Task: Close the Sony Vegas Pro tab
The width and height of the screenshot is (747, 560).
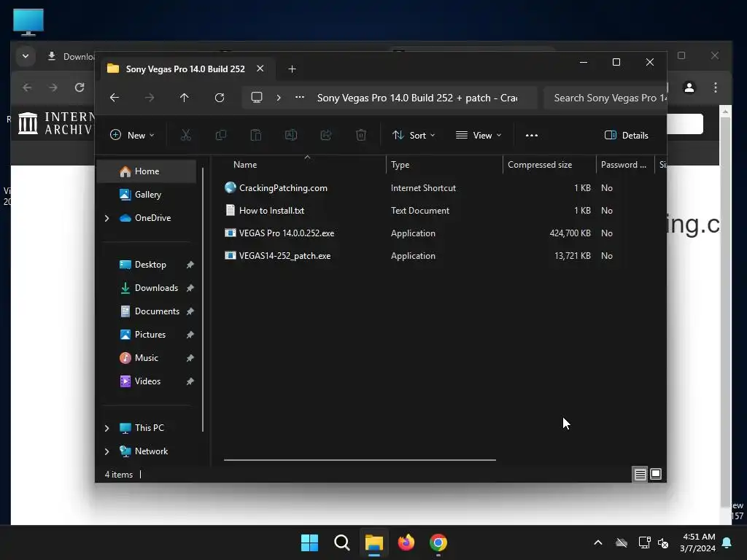Action: (x=260, y=69)
